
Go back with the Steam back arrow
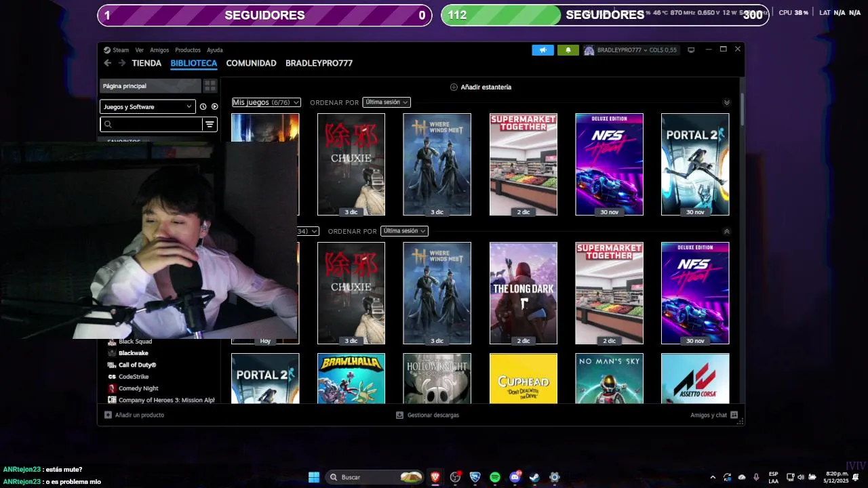click(x=107, y=63)
